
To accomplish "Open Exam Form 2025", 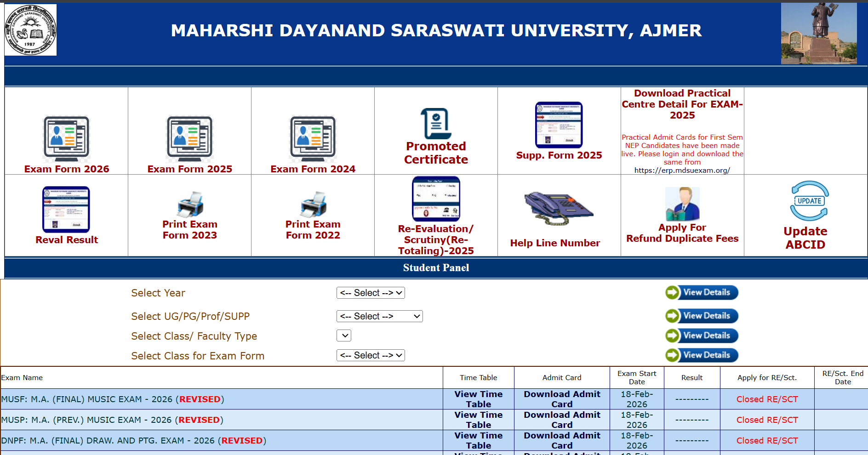I will click(189, 138).
